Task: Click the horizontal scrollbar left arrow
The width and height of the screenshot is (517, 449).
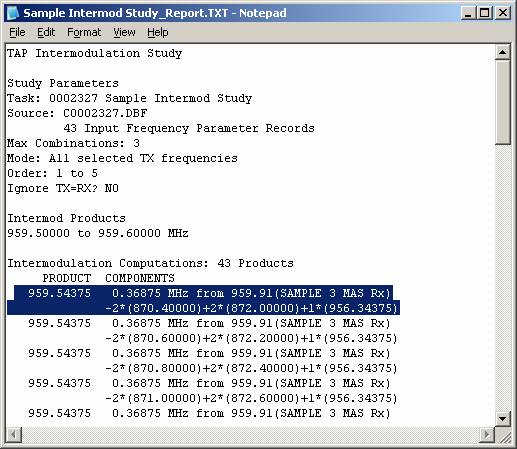Action: [14, 435]
